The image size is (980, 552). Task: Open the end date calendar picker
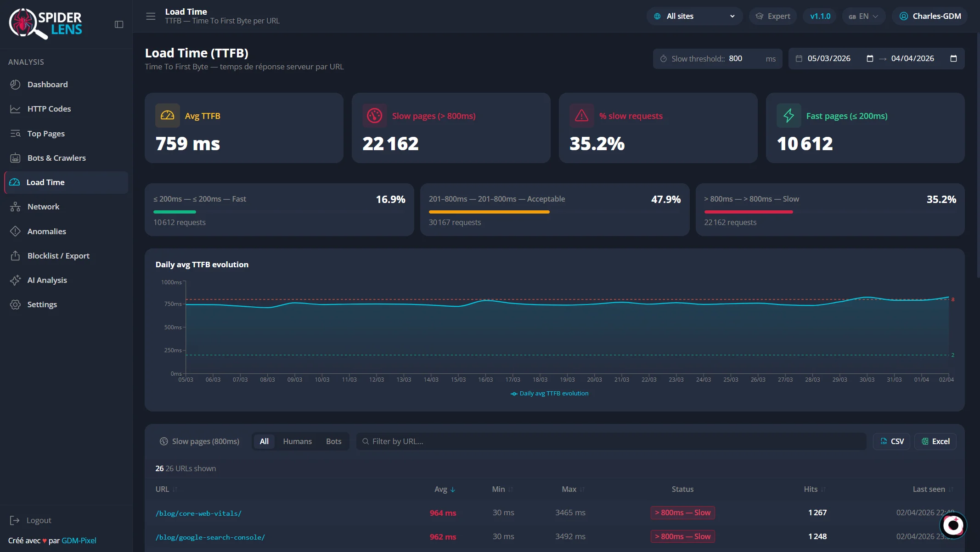(954, 59)
